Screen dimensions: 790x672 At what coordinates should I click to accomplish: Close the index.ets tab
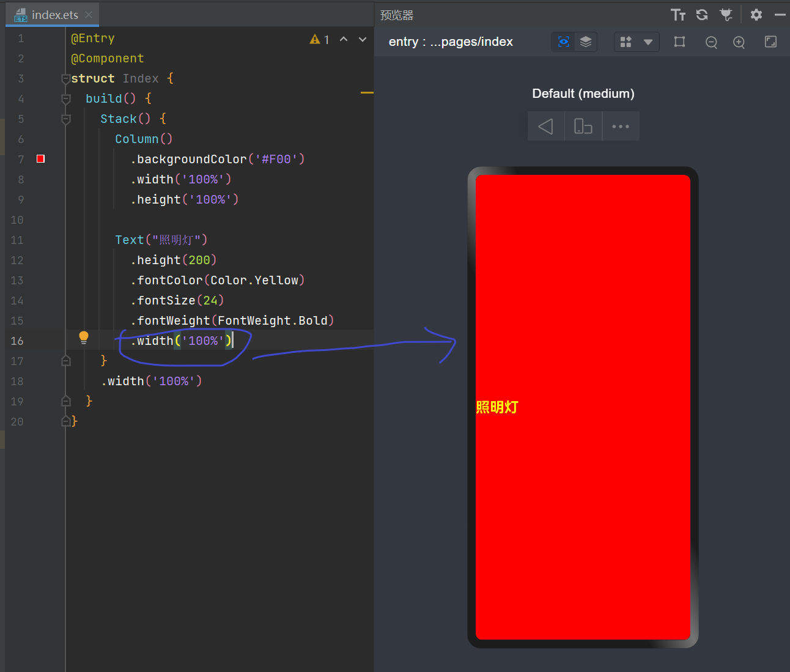[x=89, y=15]
